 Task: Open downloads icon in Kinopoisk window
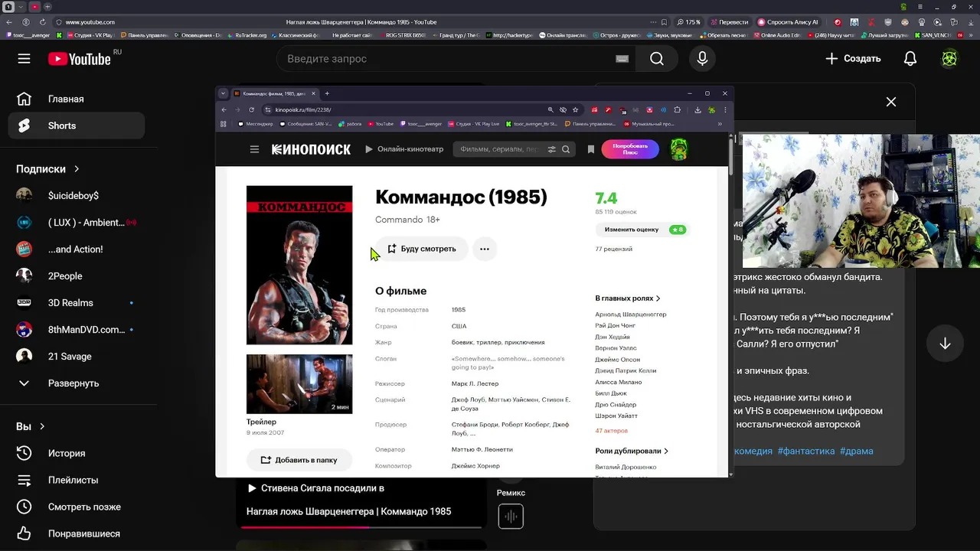click(697, 109)
